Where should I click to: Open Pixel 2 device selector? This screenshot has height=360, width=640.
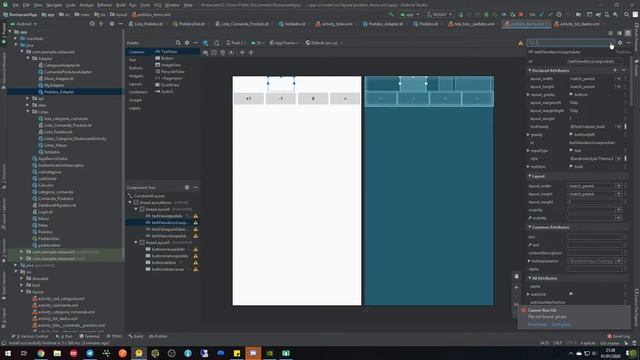point(236,43)
